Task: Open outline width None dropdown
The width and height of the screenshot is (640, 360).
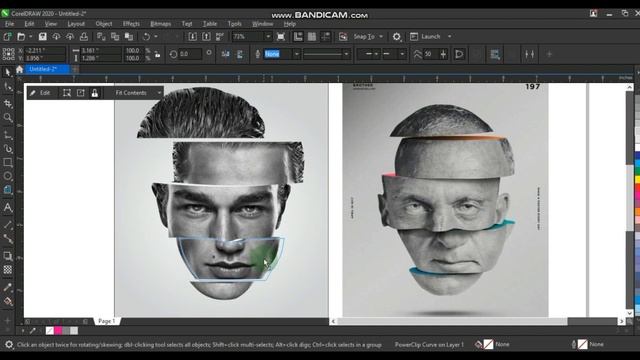Action: 297,54
